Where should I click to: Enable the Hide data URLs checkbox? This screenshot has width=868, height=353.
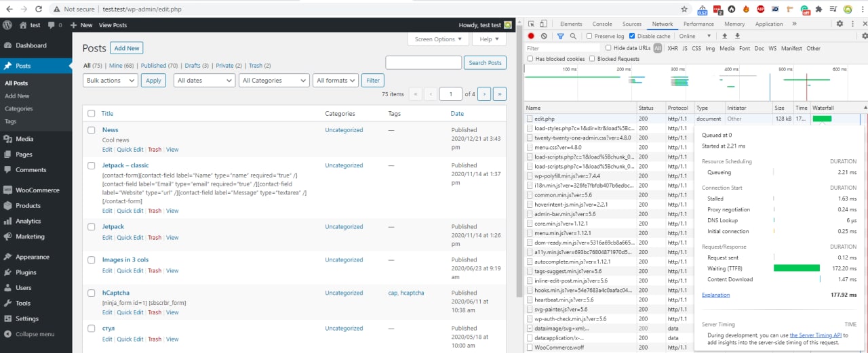coord(608,48)
